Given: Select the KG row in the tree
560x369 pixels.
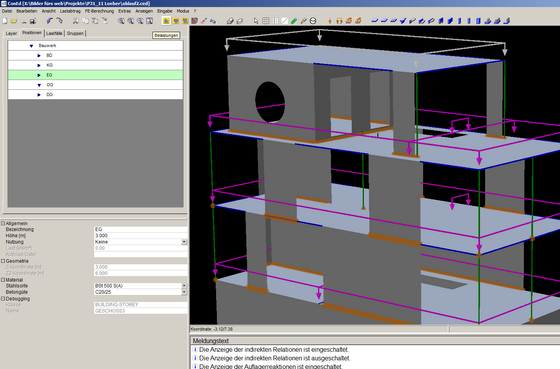Looking at the screenshot, I should 95,65.
